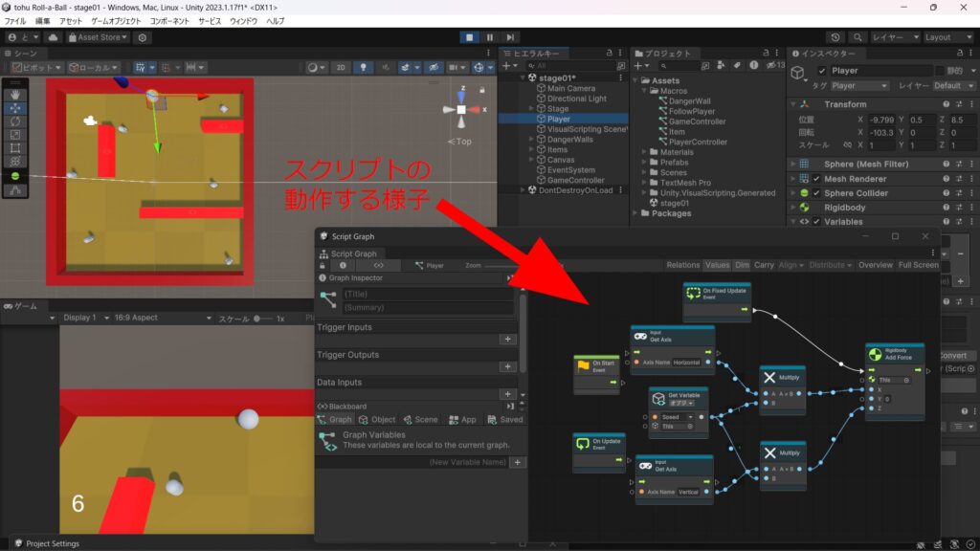
Task: Select the Rect transform tool
Action: pyautogui.click(x=15, y=148)
